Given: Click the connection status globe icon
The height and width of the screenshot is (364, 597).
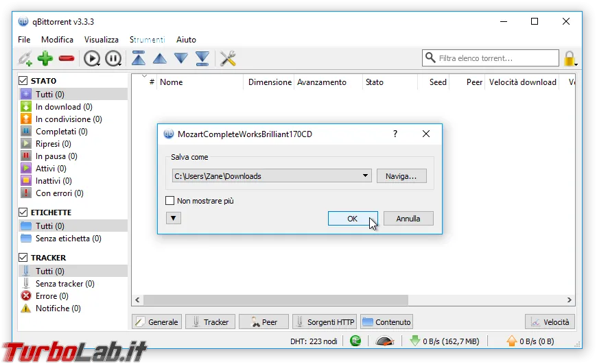Looking at the screenshot, I should [355, 341].
